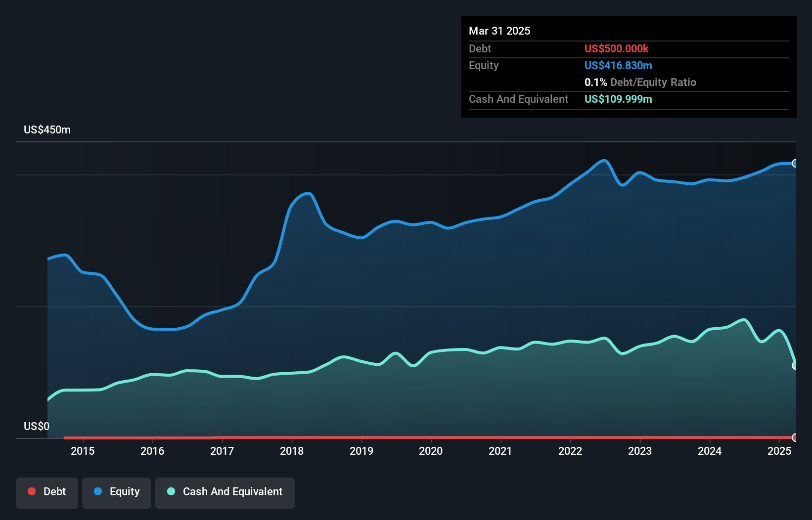Click the 0.1% Debt/Equity Ratio text
Image resolution: width=812 pixels, height=520 pixels.
(640, 82)
